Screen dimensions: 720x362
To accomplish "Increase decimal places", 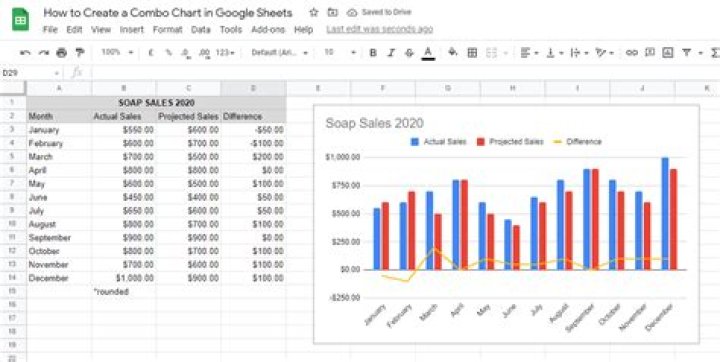I will point(205,53).
